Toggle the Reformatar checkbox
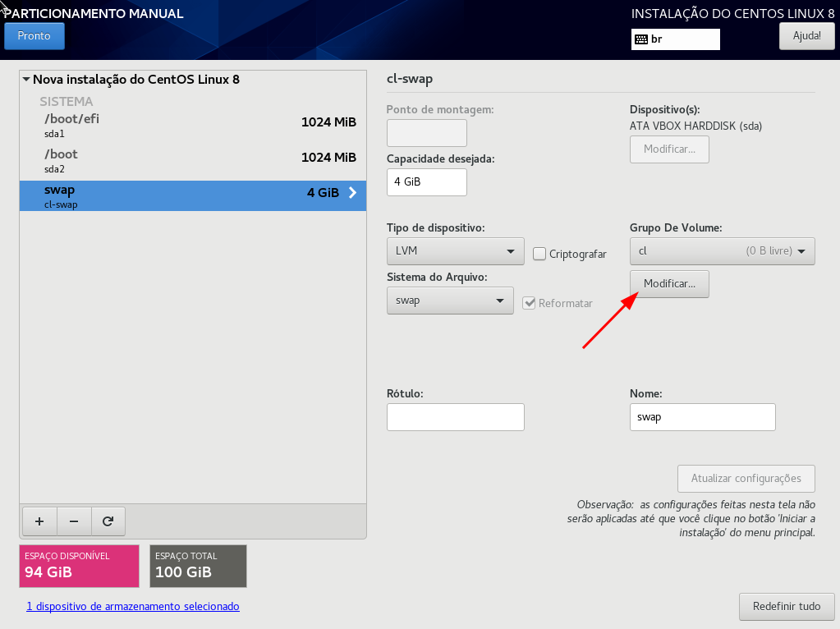The height and width of the screenshot is (629, 840). (530, 303)
